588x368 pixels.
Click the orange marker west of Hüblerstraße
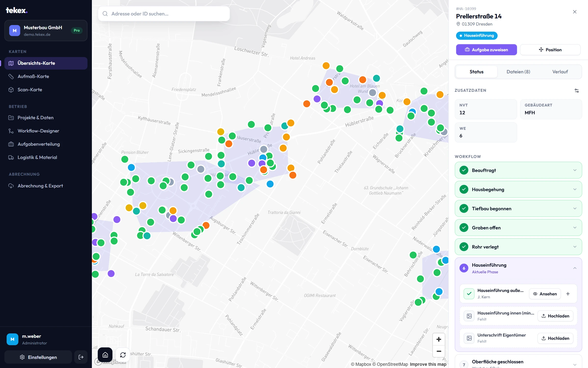[x=307, y=104]
